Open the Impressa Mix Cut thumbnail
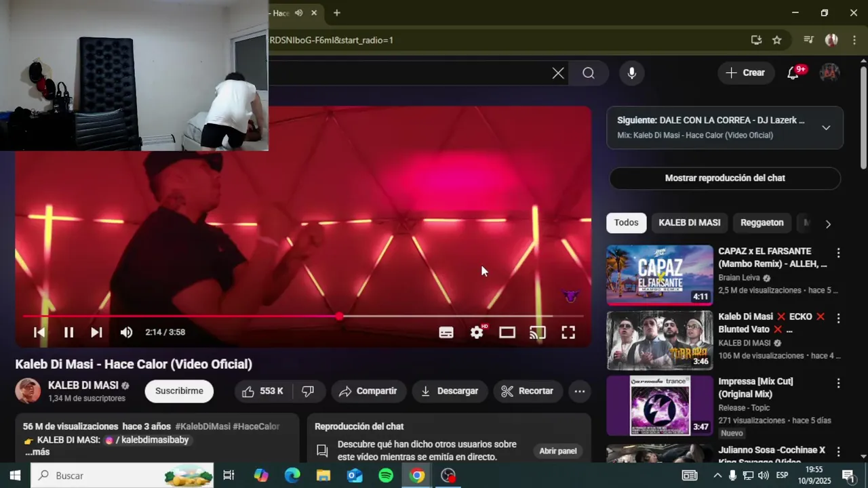Image resolution: width=868 pixels, height=488 pixels. tap(660, 406)
